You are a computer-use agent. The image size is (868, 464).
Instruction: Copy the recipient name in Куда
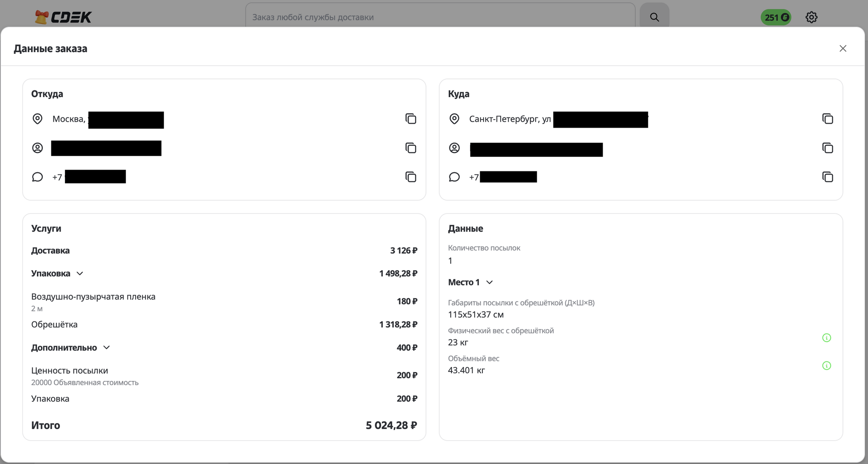827,148
